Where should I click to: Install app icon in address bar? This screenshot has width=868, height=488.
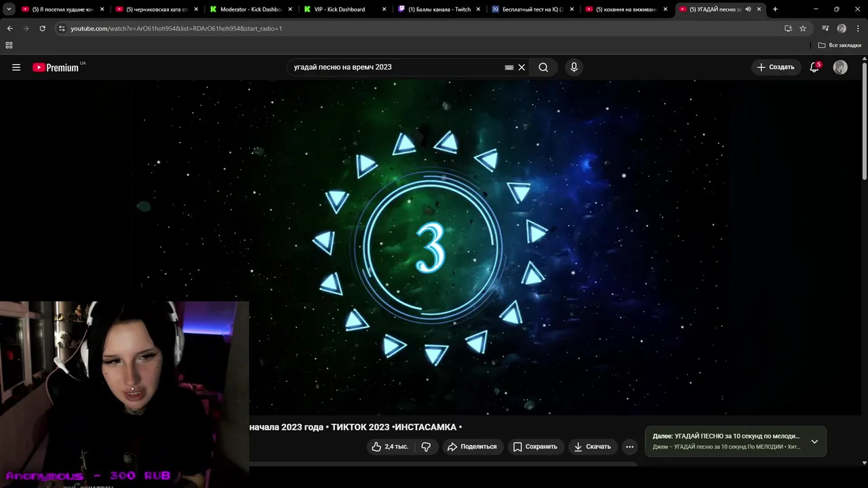coord(788,28)
